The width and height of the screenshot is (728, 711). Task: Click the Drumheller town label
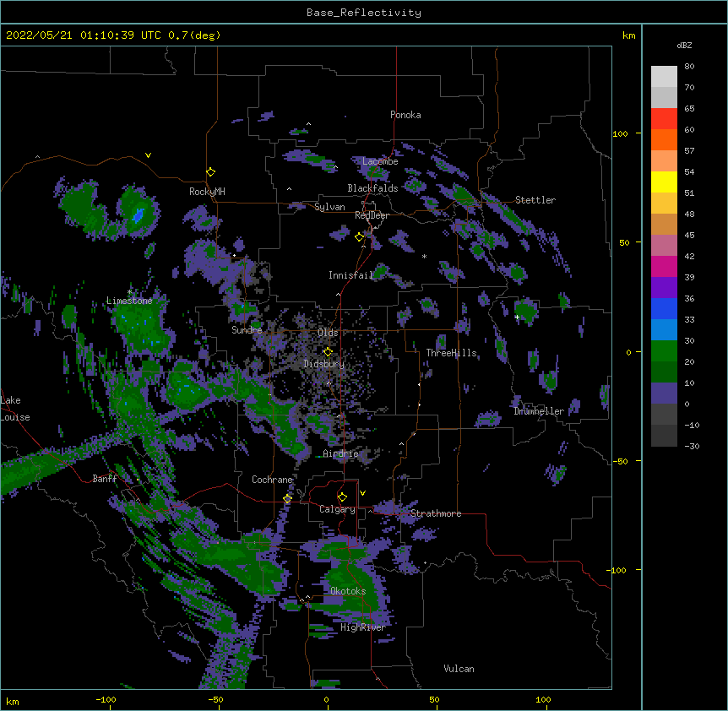point(539,411)
